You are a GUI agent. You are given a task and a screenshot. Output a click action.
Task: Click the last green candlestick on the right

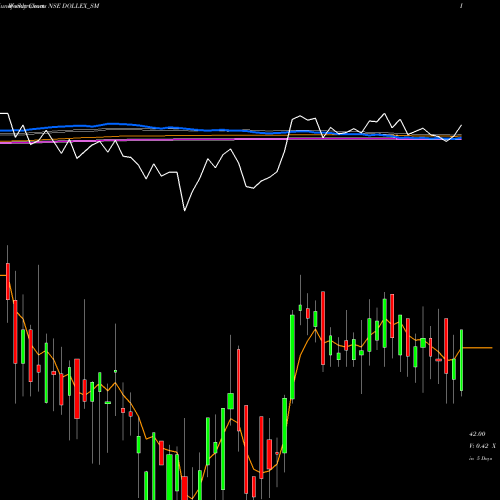coord(462,360)
